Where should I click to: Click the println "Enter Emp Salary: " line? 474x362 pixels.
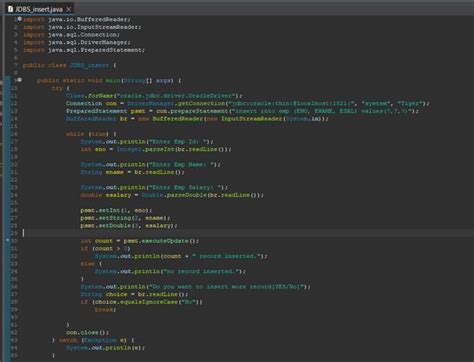click(154, 188)
